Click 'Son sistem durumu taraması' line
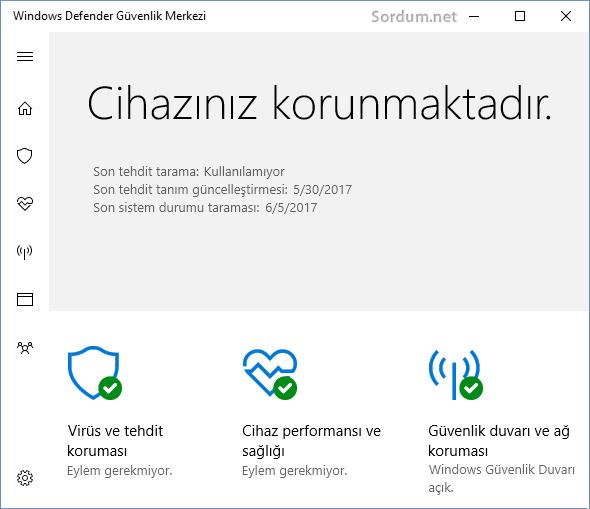 [x=205, y=208]
